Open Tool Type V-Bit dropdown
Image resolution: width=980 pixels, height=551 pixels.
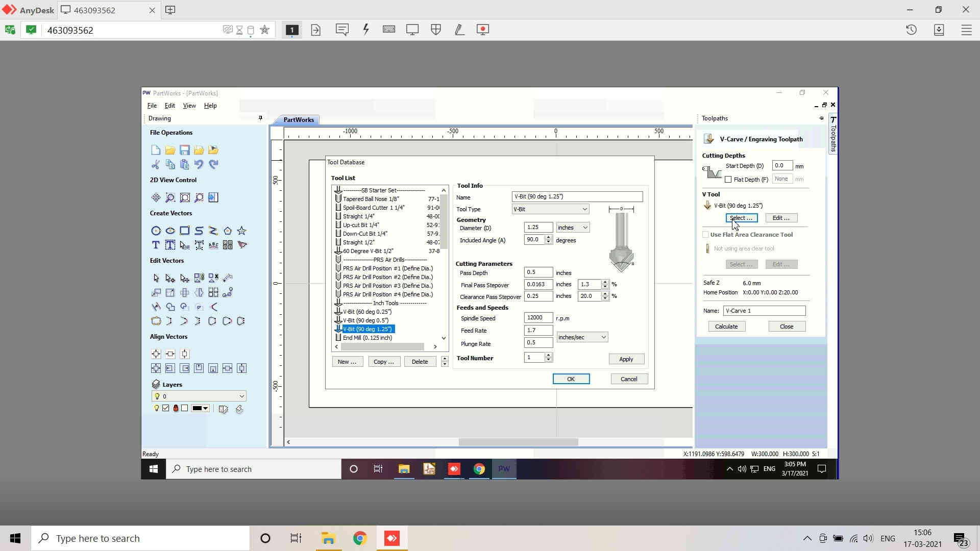(550, 209)
